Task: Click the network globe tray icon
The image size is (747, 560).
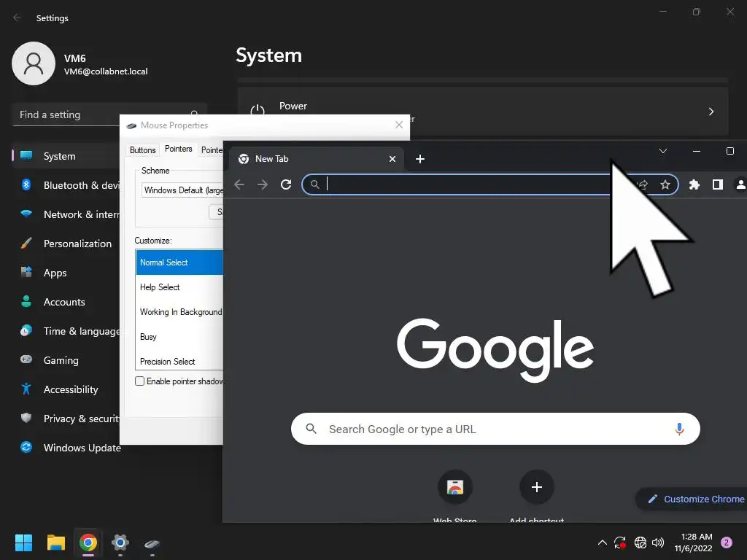Action: click(x=640, y=542)
